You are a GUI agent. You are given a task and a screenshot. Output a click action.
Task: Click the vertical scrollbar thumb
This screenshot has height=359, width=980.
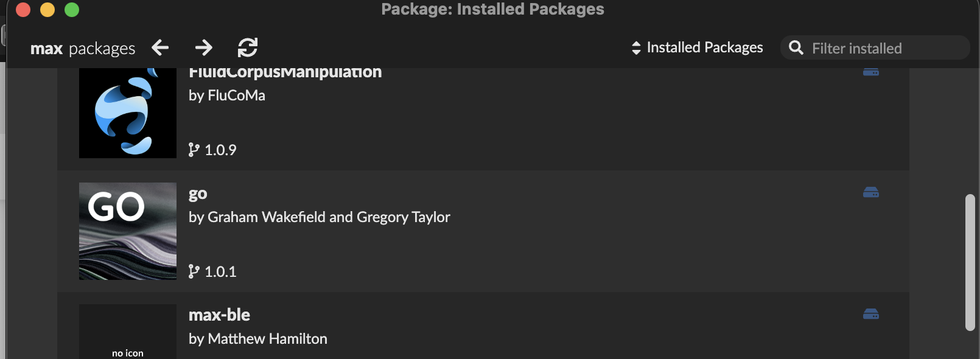[x=970, y=262]
